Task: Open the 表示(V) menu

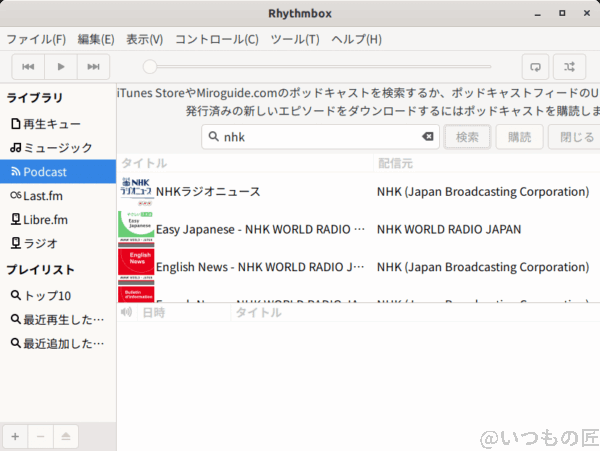Action: click(x=145, y=39)
